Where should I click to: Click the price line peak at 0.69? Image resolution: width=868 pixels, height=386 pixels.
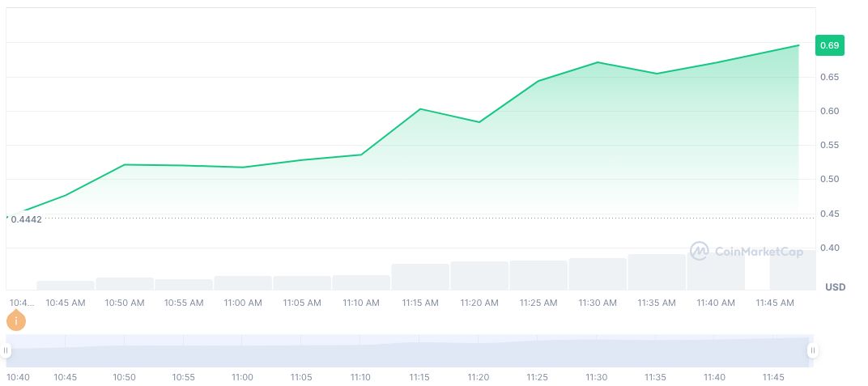[798, 45]
